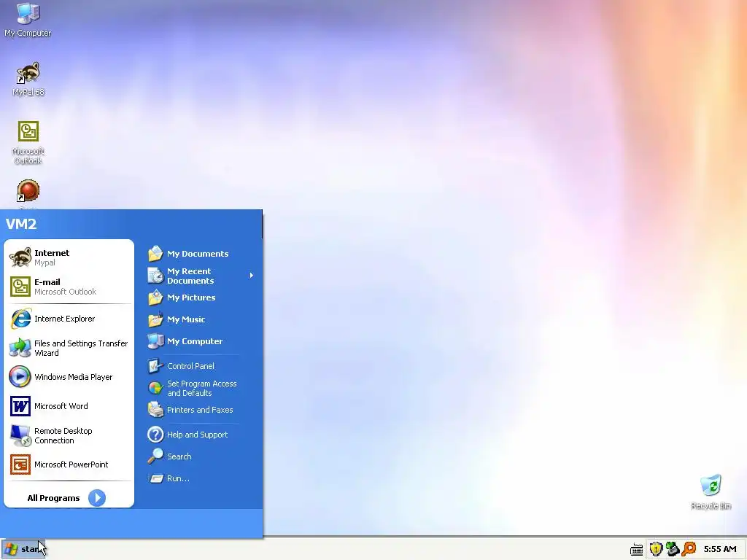Screen dimensions: 747x560
Task: Click the Outlook E-mail icon in Start menu
Action: click(x=20, y=287)
